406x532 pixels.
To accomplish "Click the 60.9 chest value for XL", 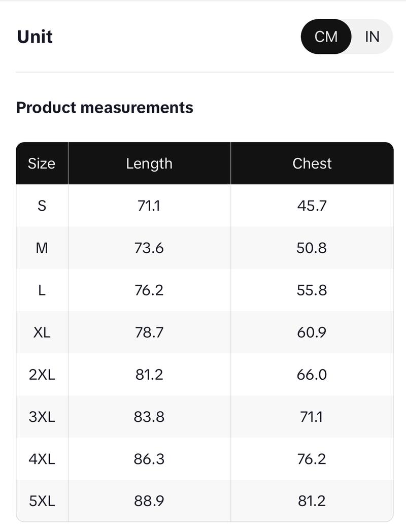I will pyautogui.click(x=312, y=332).
